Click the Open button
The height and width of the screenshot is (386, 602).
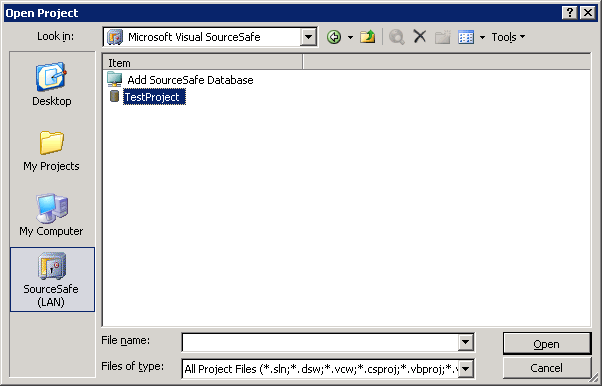547,344
